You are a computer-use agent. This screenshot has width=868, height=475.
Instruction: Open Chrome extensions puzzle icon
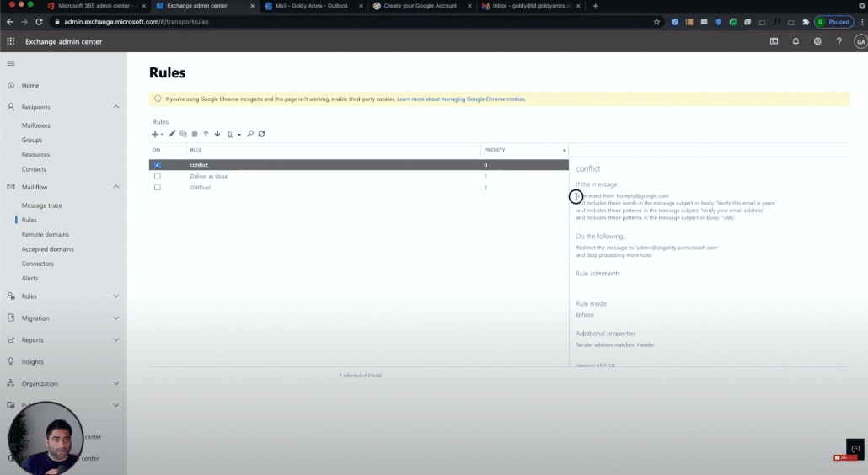pos(806,22)
